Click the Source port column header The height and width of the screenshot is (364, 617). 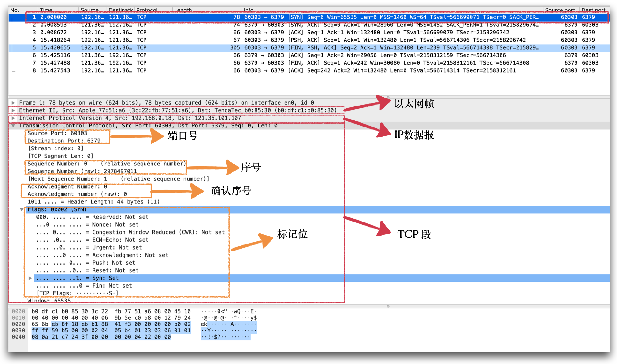[x=560, y=10]
